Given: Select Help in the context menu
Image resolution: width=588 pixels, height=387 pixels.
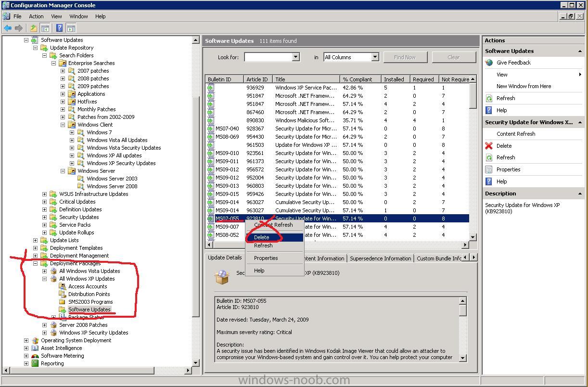Looking at the screenshot, I should [274, 271].
